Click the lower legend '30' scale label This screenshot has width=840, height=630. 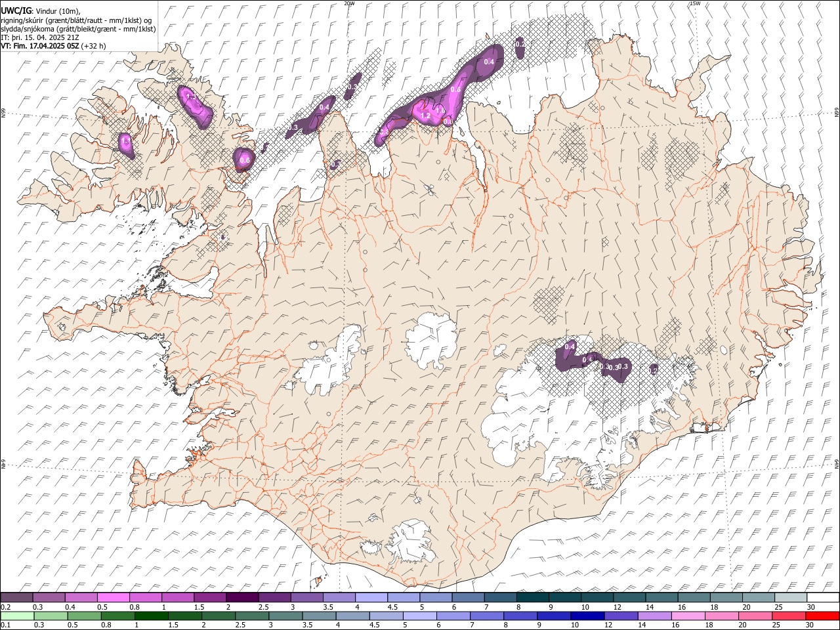pyautogui.click(x=810, y=625)
